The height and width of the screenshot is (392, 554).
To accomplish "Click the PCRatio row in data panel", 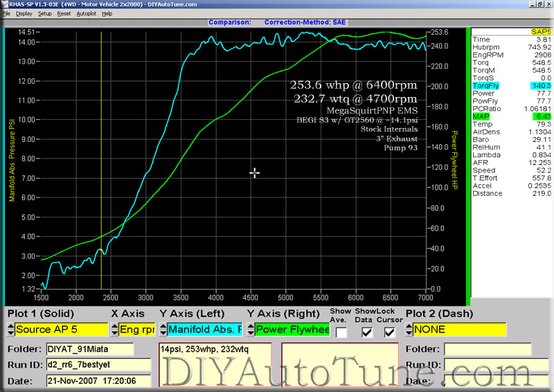I will [x=512, y=109].
